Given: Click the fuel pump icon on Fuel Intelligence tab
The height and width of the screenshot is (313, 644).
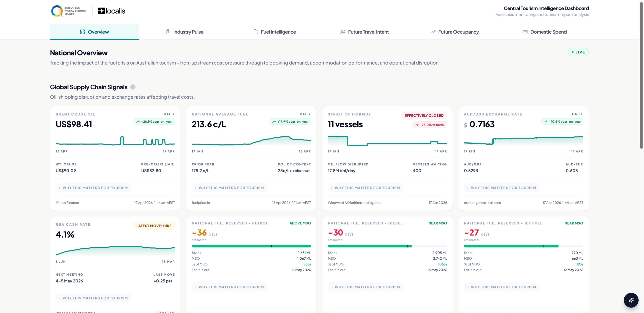Looking at the screenshot, I should (x=256, y=32).
